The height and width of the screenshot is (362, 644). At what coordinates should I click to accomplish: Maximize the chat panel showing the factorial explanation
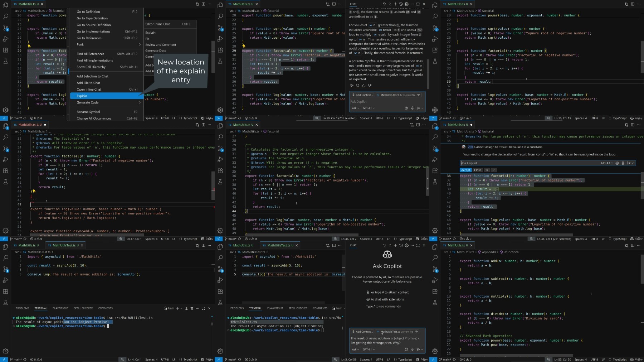(418, 4)
